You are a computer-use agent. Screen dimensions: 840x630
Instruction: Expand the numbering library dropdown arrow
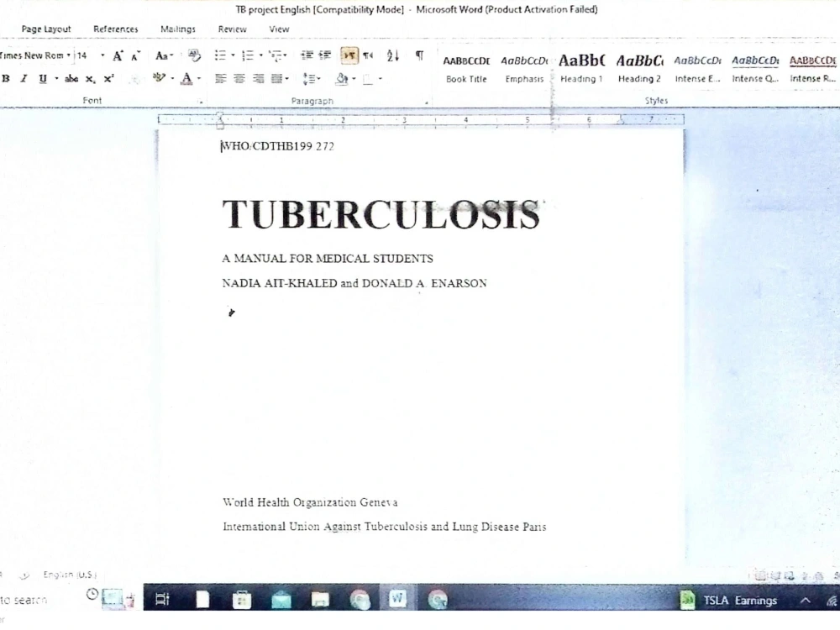click(x=261, y=55)
